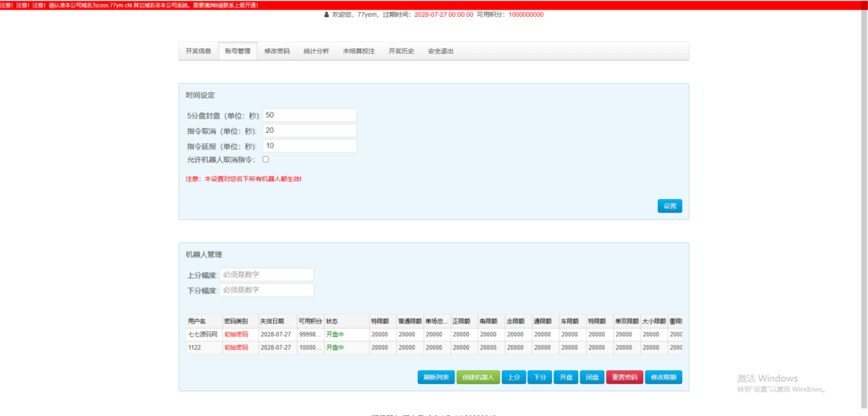This screenshot has width=868, height=416.
Task: Focus the 指令延报 seconds input
Action: click(x=310, y=146)
